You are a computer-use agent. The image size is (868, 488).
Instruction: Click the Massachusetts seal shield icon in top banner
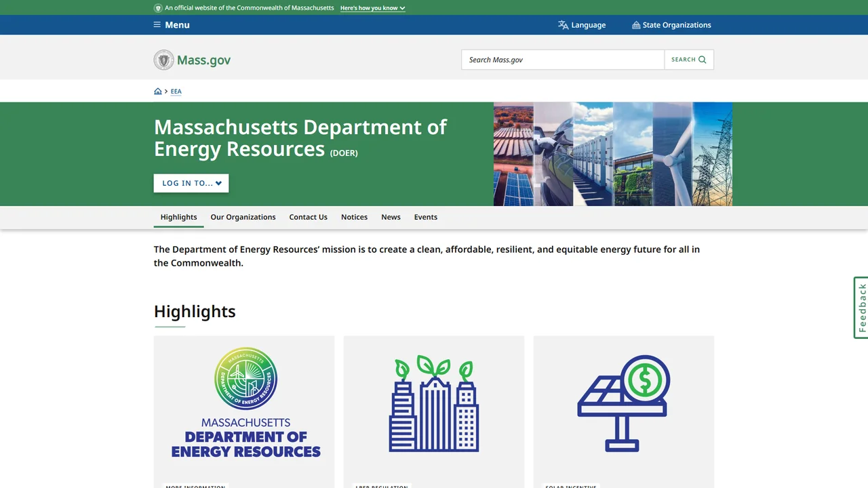coord(158,8)
